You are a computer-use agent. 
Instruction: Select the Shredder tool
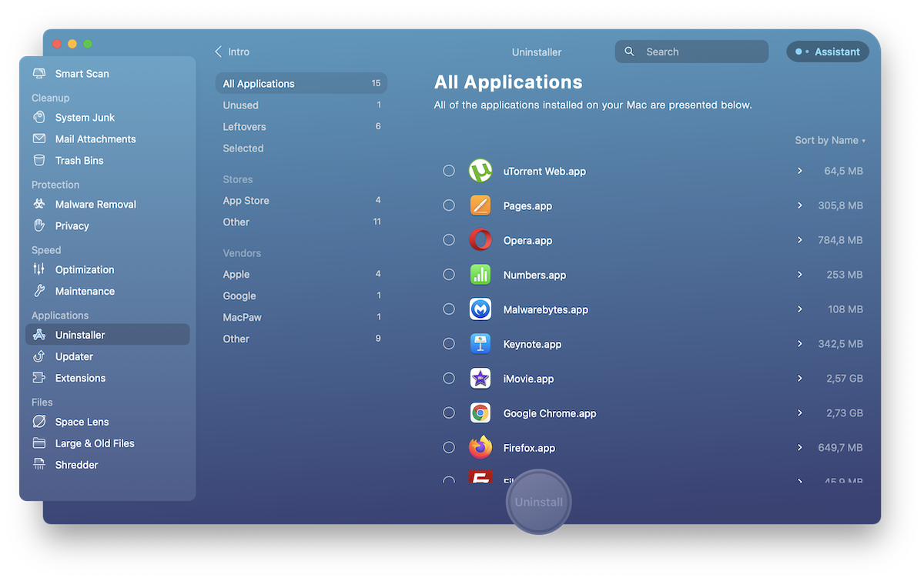pyautogui.click(x=76, y=464)
